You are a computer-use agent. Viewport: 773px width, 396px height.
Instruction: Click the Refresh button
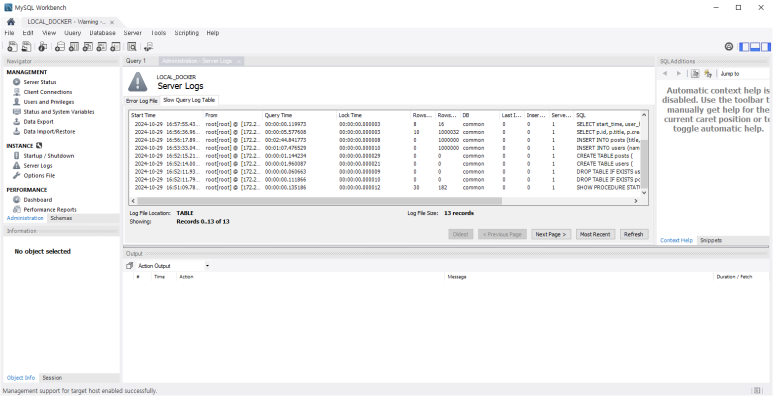(633, 234)
